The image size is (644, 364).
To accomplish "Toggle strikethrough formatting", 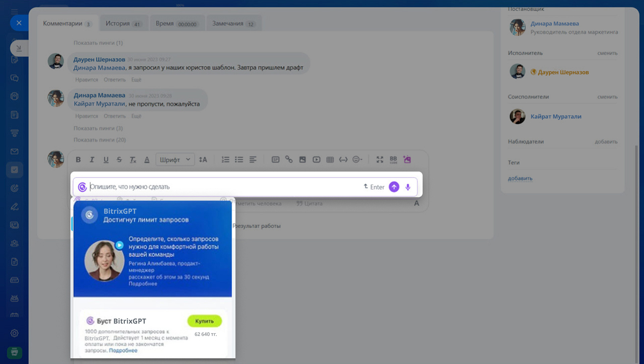I will [119, 160].
